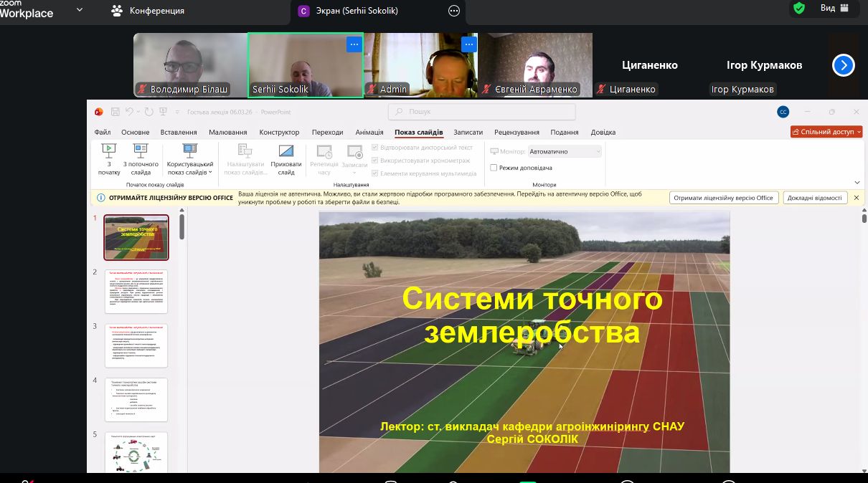This screenshot has width=868, height=483.
Task: Click the Докладні відомості button
Action: pos(814,198)
